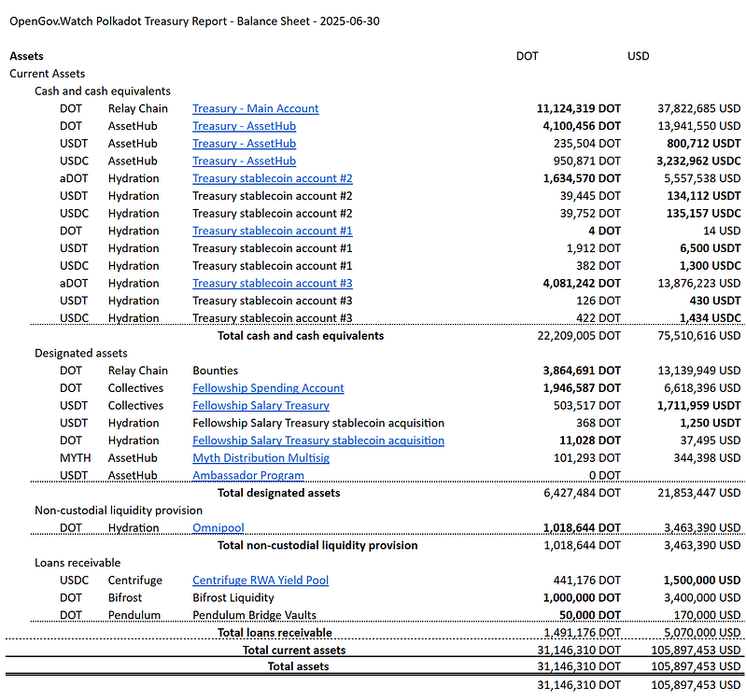Click the 1,500,000 USD value
The image size is (746, 700).
[702, 581]
